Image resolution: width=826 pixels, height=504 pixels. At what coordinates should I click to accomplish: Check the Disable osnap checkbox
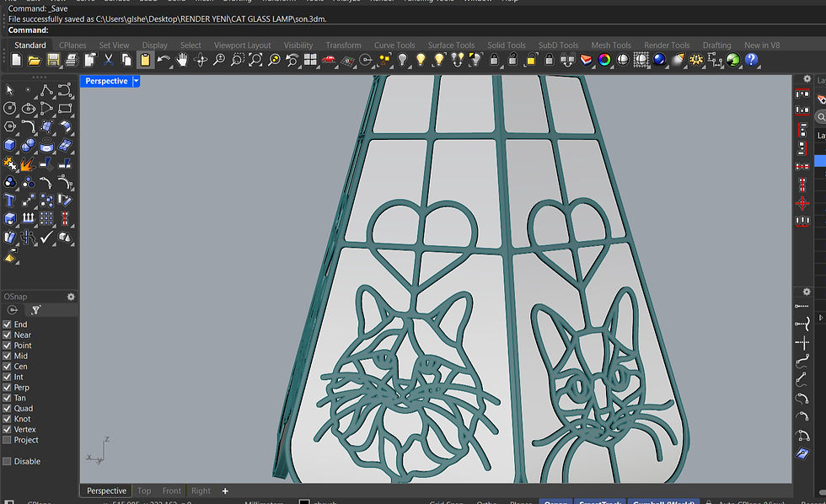click(7, 461)
